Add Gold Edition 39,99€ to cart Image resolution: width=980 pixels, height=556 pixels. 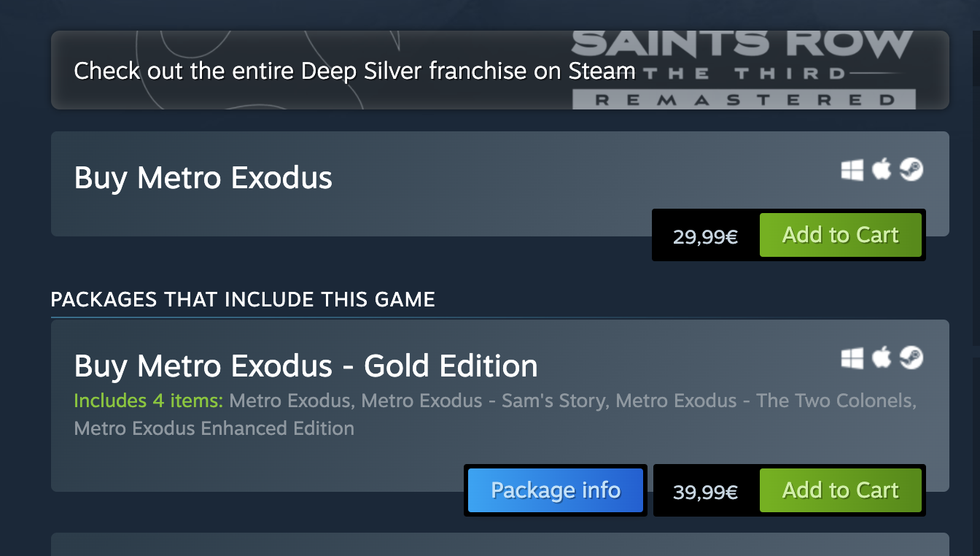pyautogui.click(x=840, y=490)
